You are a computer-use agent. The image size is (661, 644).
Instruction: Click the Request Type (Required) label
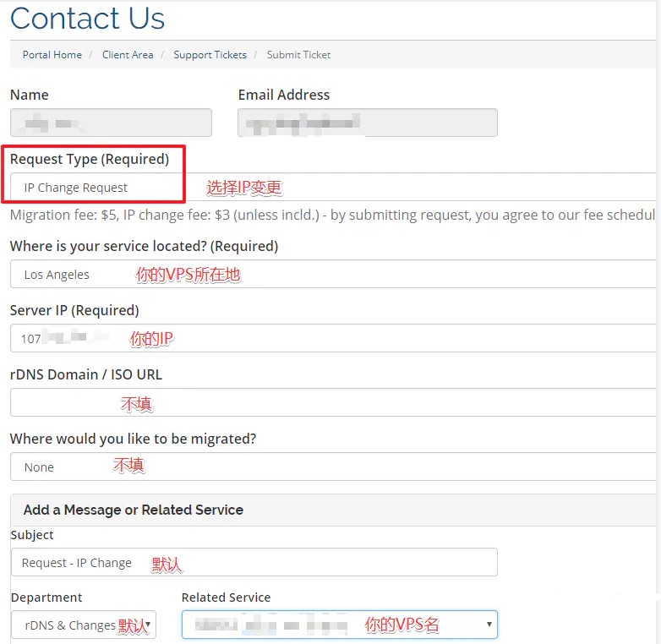click(90, 159)
